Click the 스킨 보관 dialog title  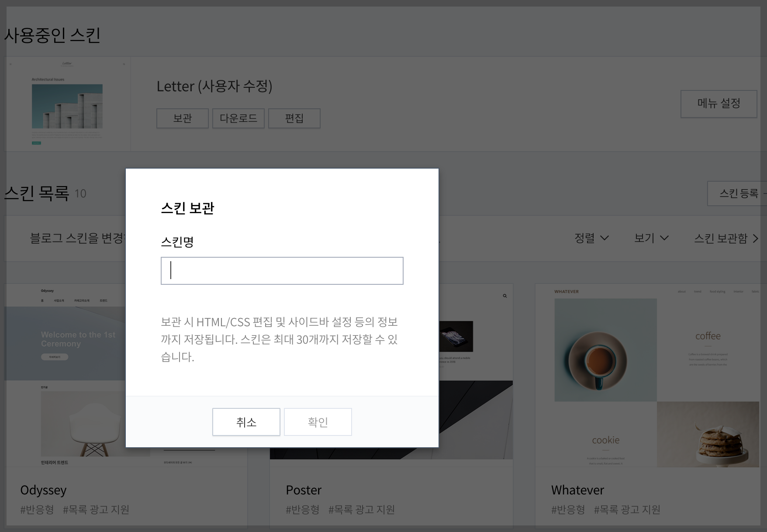[187, 208]
